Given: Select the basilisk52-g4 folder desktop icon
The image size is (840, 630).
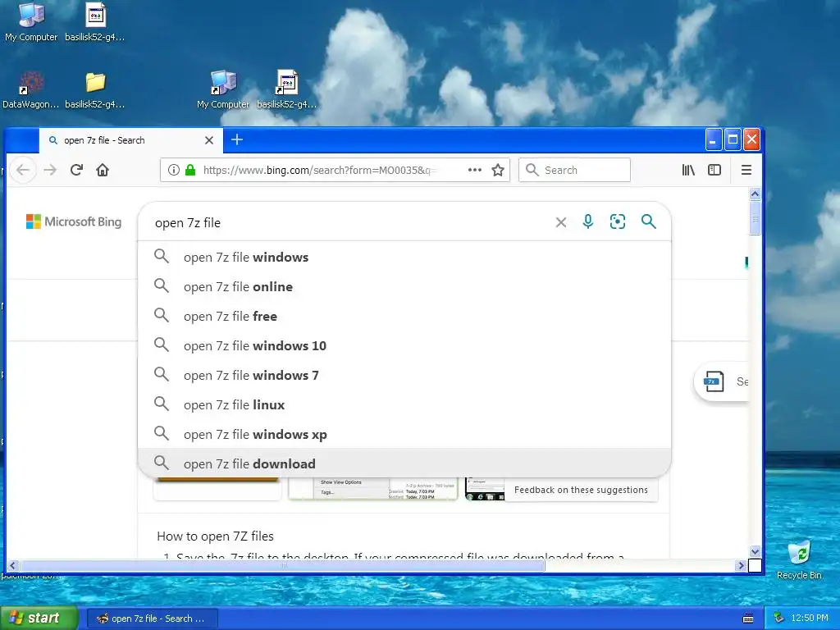Looking at the screenshot, I should point(95,90).
